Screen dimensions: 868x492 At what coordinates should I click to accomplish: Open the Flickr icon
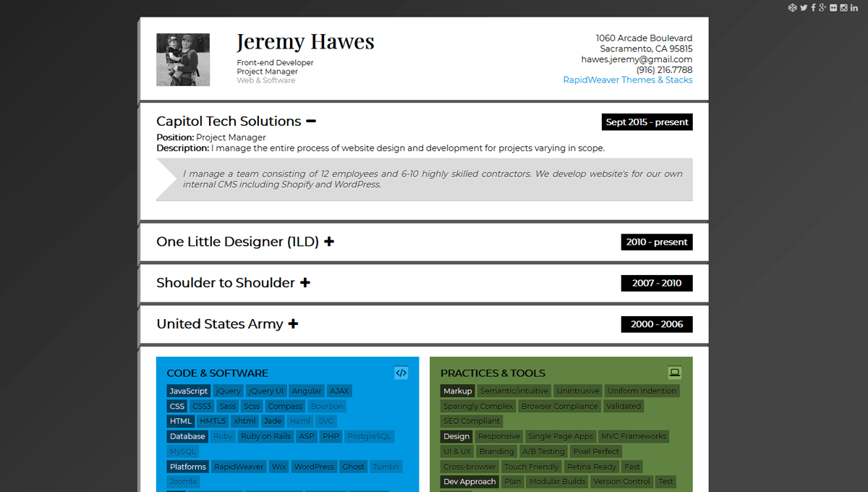point(833,7)
